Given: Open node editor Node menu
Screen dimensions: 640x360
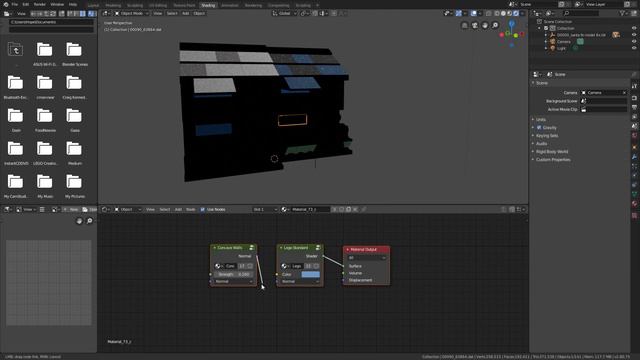Looking at the screenshot, I should tap(191, 209).
